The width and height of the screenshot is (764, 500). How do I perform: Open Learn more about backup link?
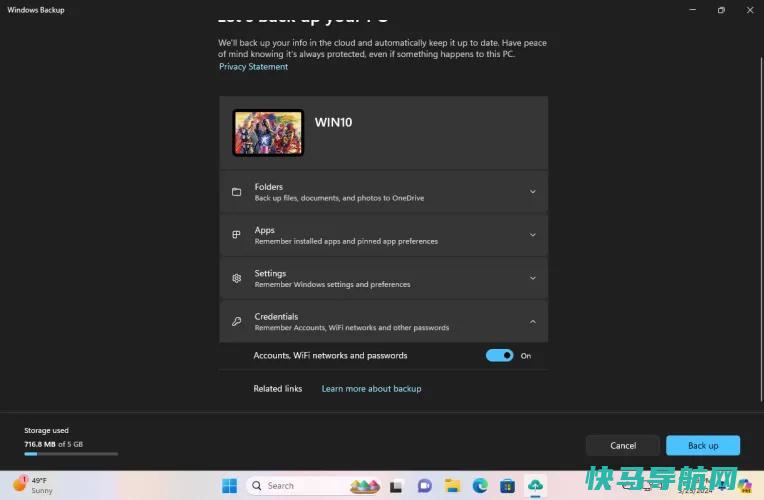[x=371, y=389]
